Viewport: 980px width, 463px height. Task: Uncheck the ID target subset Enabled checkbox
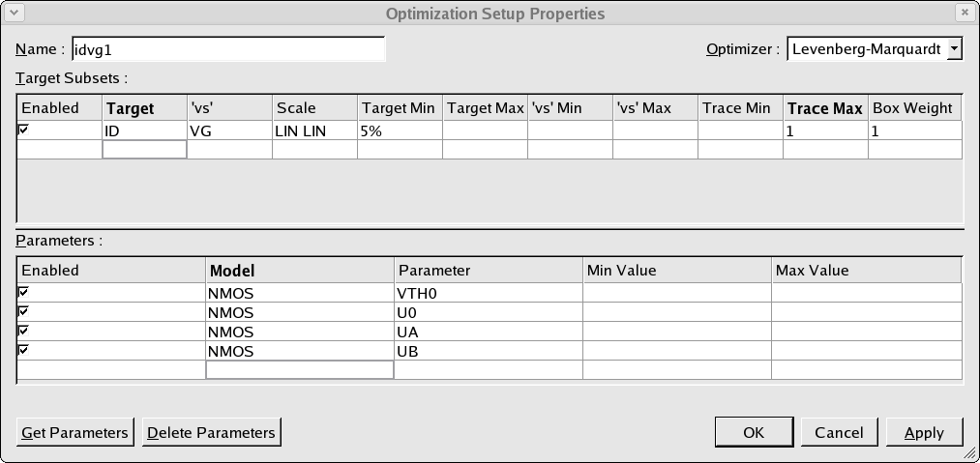coord(24,130)
